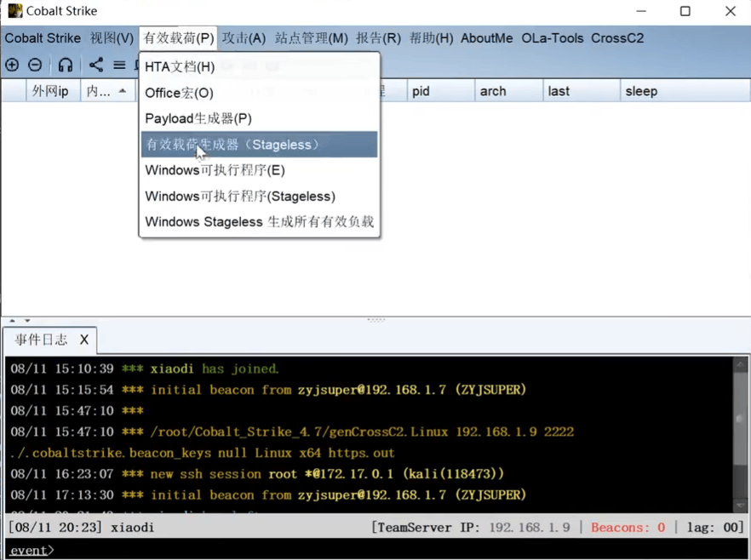The width and height of the screenshot is (751, 560).
Task: Choose Office宏(O) from the menu
Action: [x=259, y=93]
